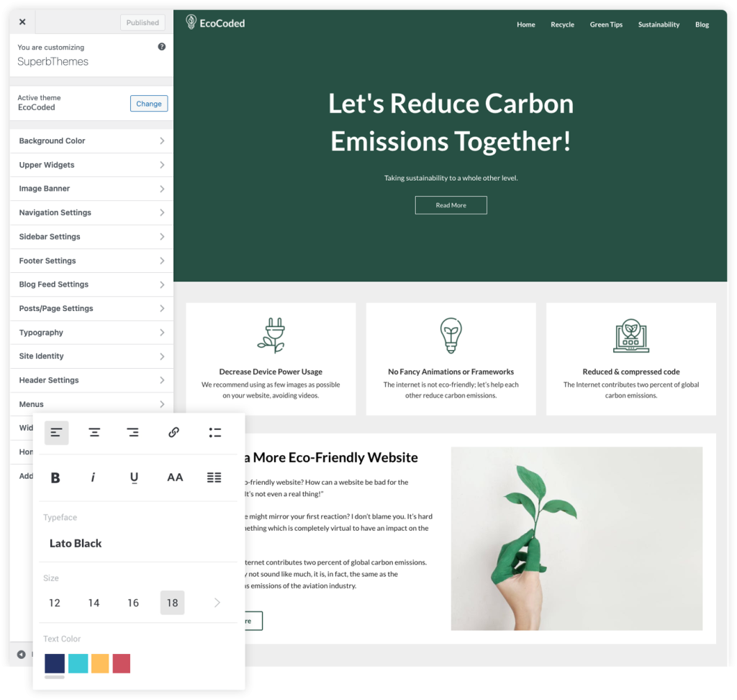The width and height of the screenshot is (737, 700).
Task: Open the capitalization (AA) option
Action: [x=175, y=477]
